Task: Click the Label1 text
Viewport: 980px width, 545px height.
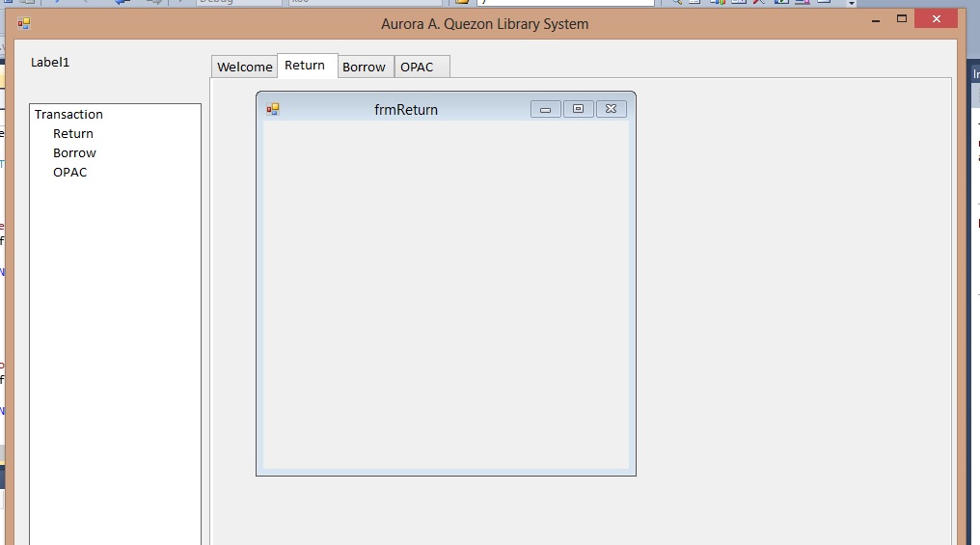Action: tap(50, 62)
